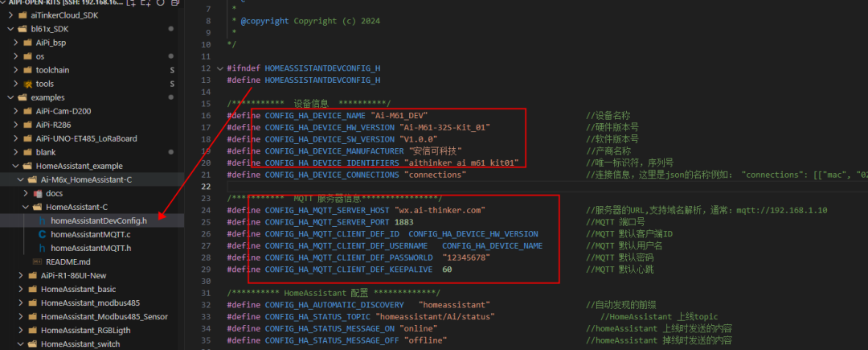Screen dimensions: 868x350
Task: Click the git status S badge on toolchain row
Action: point(172,70)
